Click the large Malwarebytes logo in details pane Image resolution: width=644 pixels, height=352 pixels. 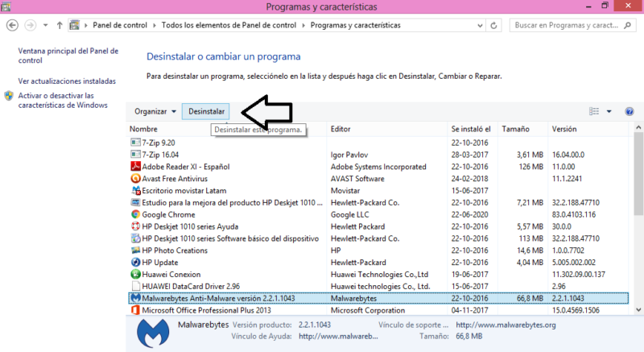click(x=153, y=333)
